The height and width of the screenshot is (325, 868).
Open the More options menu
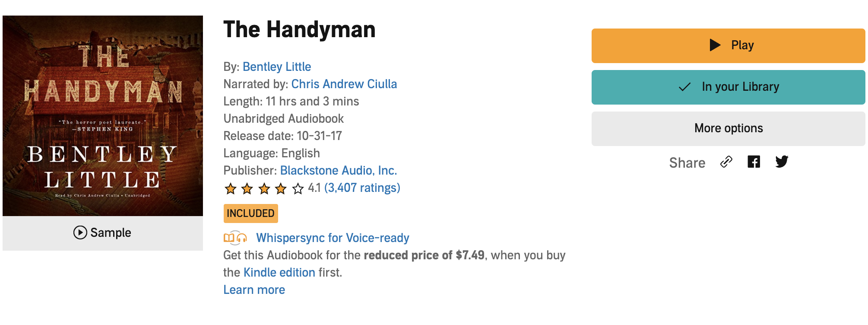click(728, 128)
